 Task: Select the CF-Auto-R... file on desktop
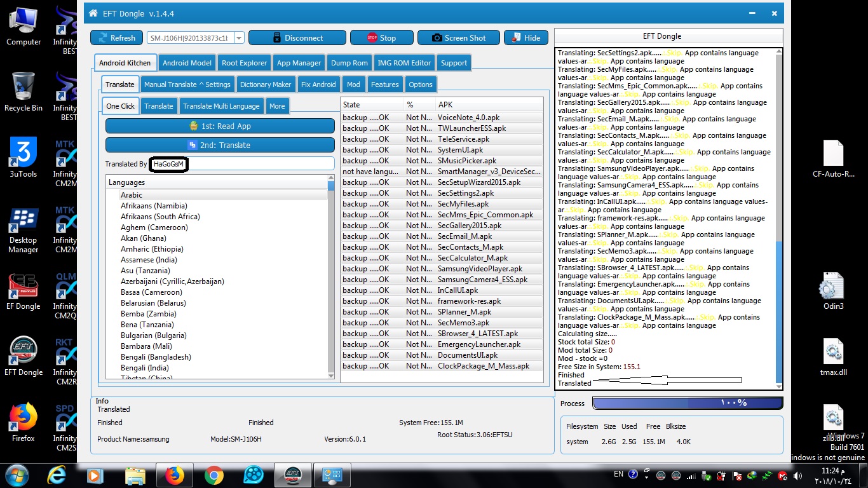point(834,159)
